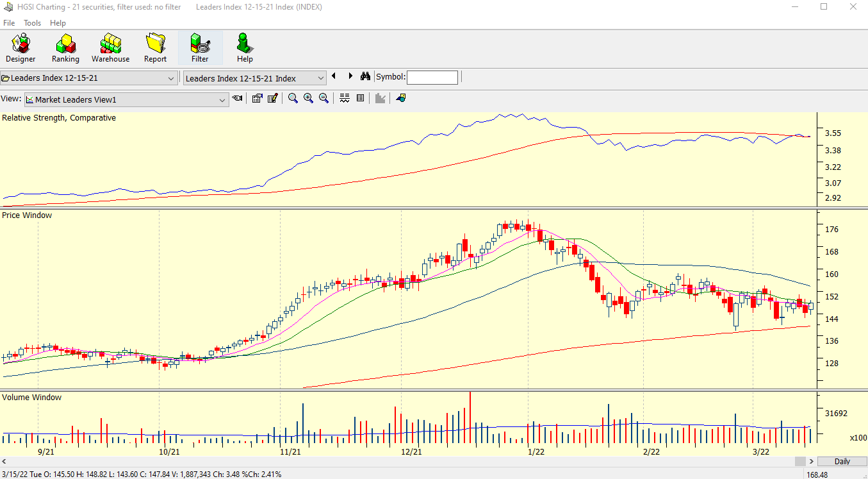Open the Help toolbar button
The height and width of the screenshot is (479, 868).
245,48
